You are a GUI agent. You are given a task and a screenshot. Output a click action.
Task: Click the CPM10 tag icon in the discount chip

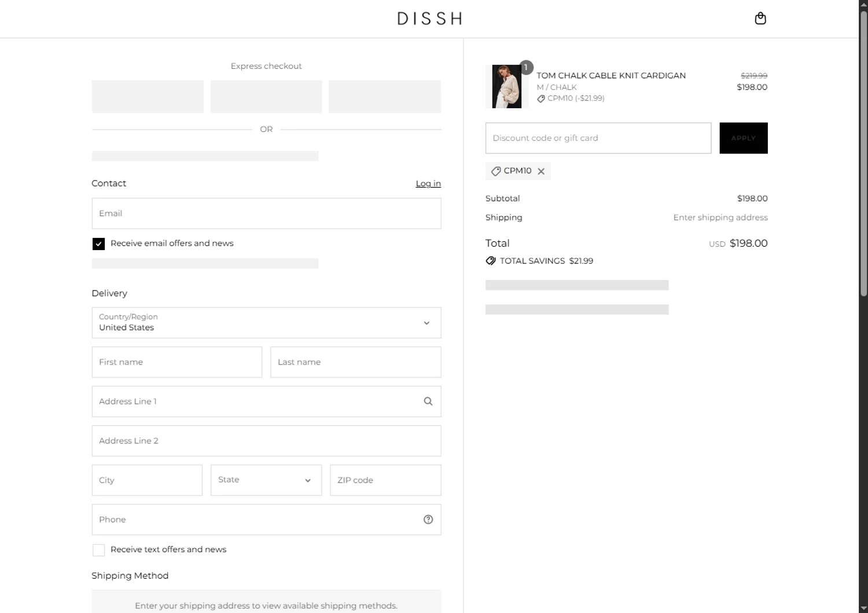click(x=496, y=171)
